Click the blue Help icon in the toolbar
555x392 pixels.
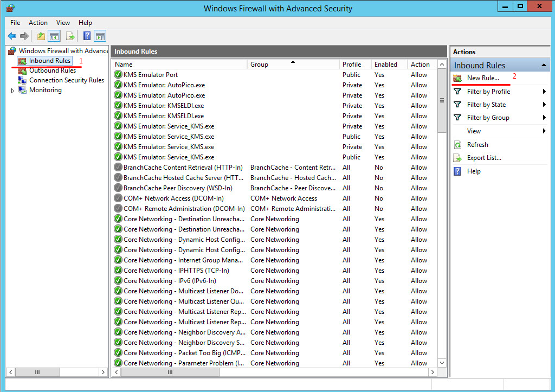[x=87, y=36]
